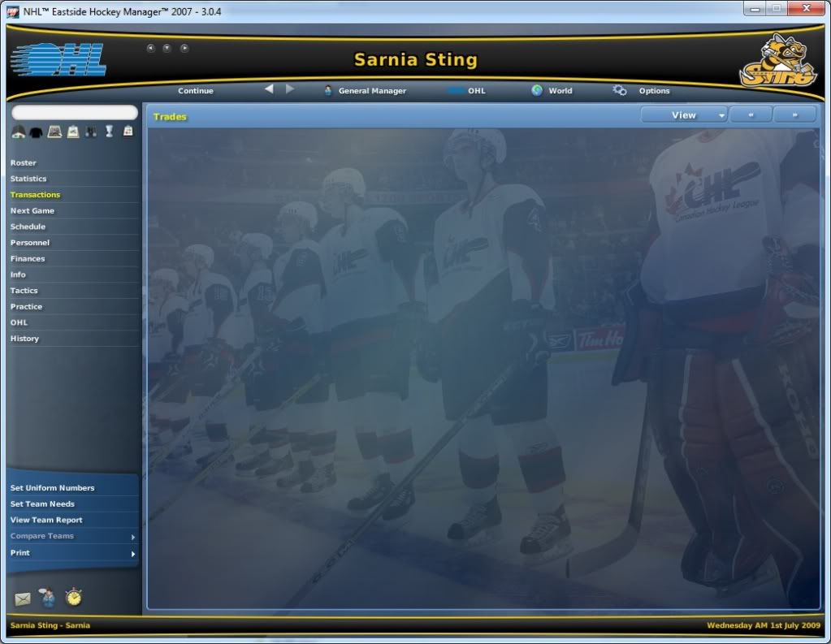This screenshot has width=831, height=644.
Task: Click the Sarnia Sting team logo
Action: tap(778, 59)
